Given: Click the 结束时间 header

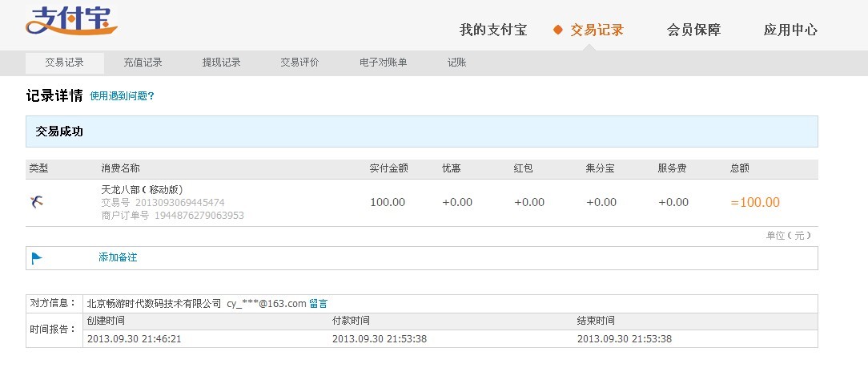Looking at the screenshot, I should [x=596, y=321].
